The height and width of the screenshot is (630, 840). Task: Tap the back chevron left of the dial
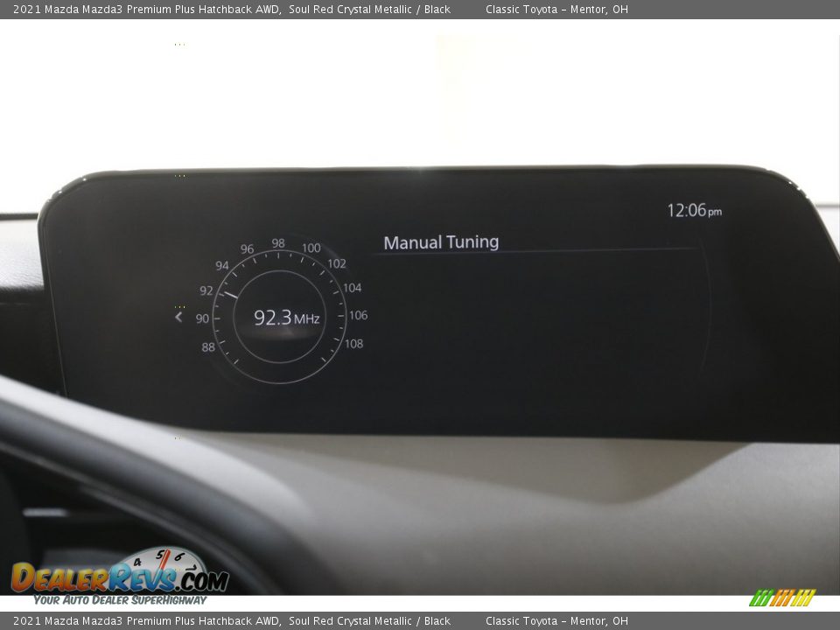(179, 317)
